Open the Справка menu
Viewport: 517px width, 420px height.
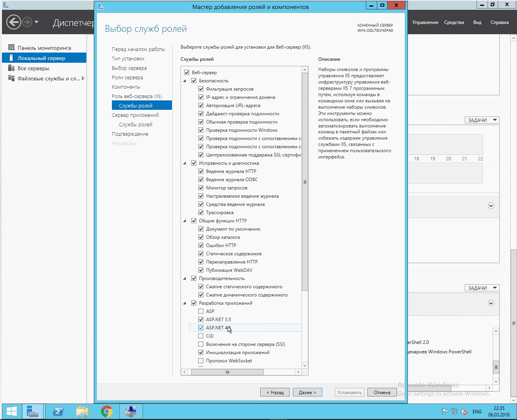click(500, 22)
